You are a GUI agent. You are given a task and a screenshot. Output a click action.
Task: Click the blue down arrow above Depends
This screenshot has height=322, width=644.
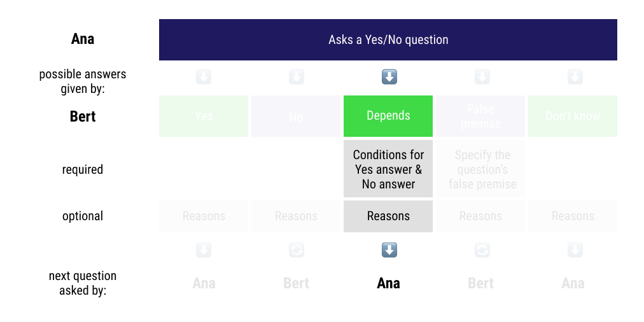(389, 77)
